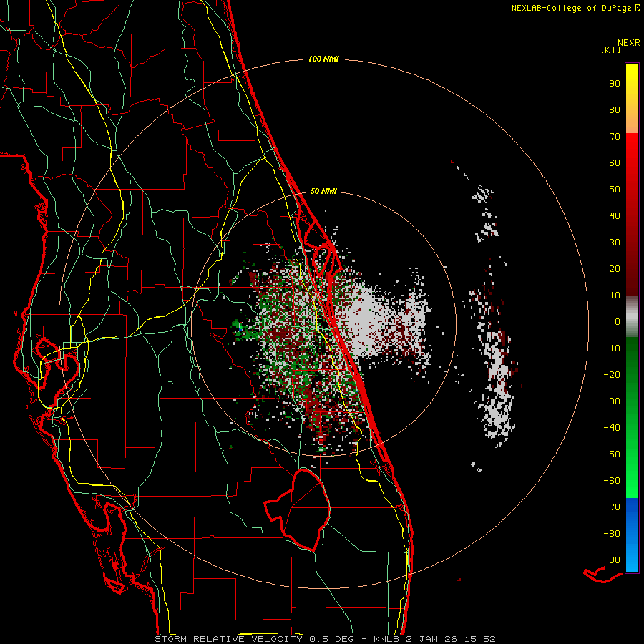Viewport: 644px width, 644px height.
Task: Select the -50 scale value
Action: (612, 454)
